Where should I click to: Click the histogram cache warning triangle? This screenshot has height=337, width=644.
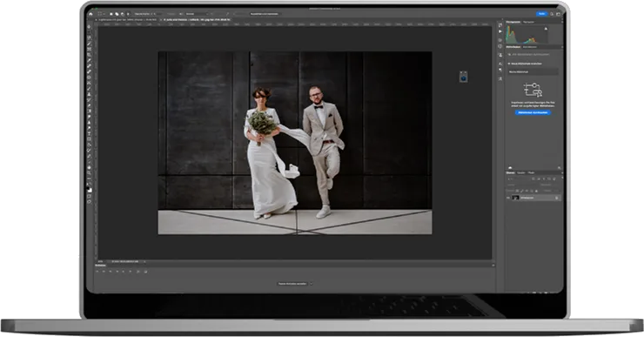point(546,29)
